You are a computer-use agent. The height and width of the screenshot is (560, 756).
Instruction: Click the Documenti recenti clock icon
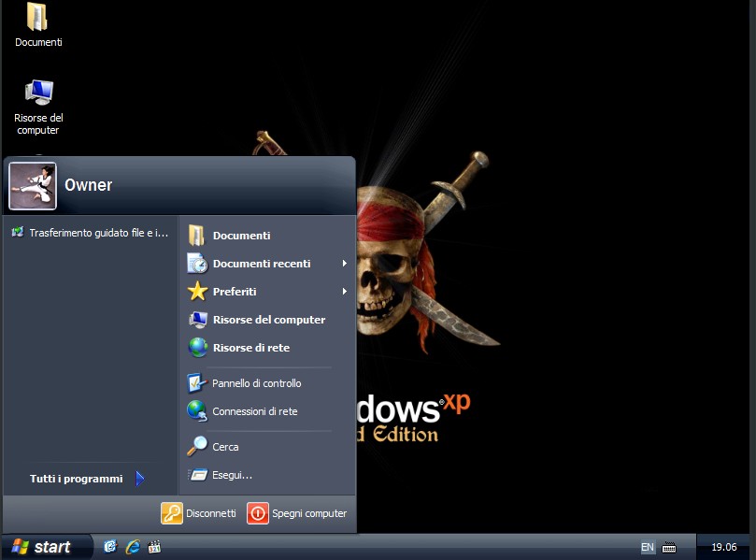coord(197,264)
